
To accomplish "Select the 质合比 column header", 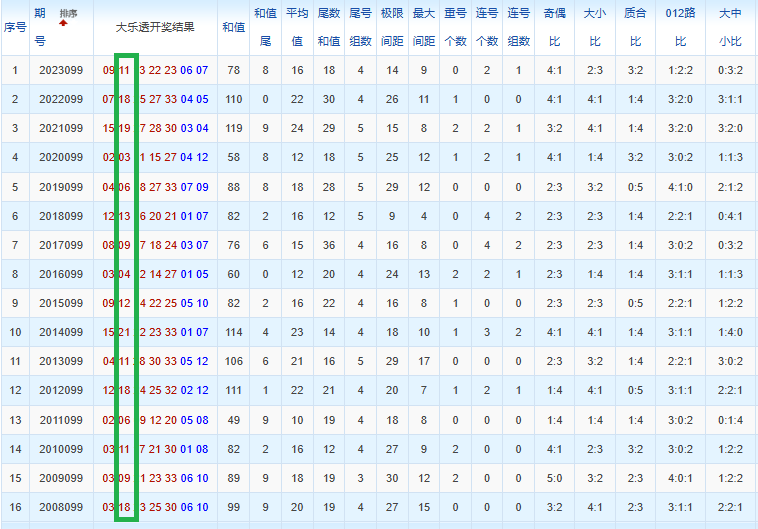I will (x=635, y=27).
